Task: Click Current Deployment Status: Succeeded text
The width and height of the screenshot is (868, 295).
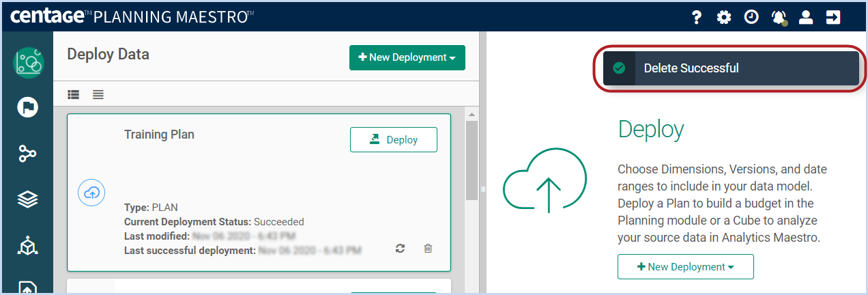Action: point(214,222)
